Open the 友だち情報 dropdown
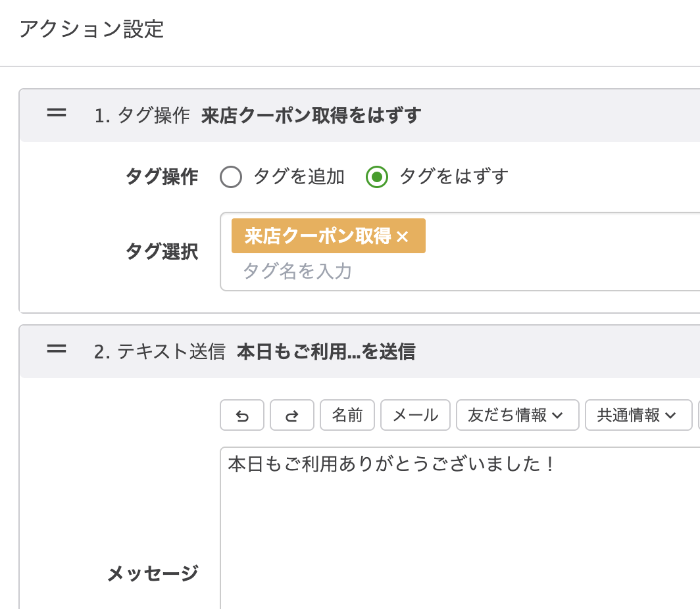Viewport: 700px width, 609px height. 517,415
